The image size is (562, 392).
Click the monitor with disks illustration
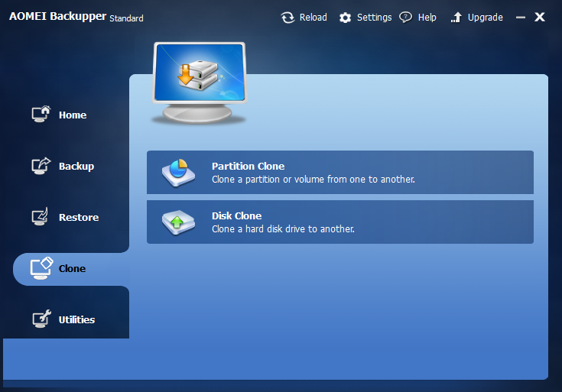coord(200,83)
